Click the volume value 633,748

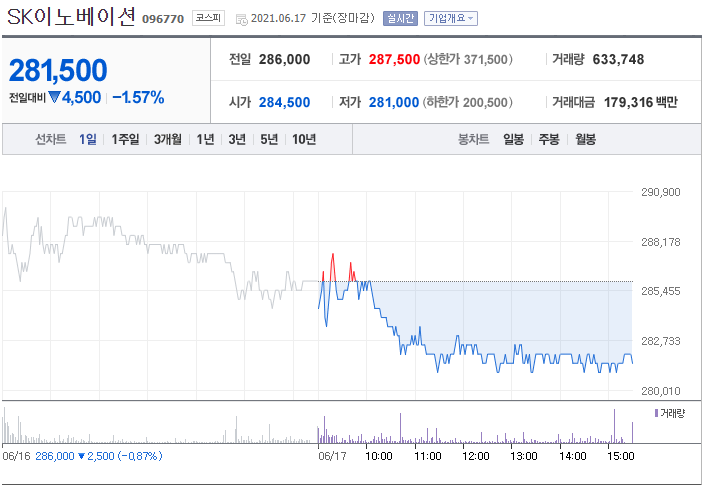pyautogui.click(x=618, y=59)
